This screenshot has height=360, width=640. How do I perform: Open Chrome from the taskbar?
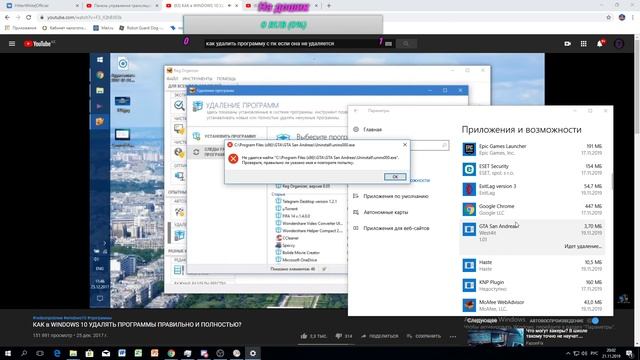171,353
